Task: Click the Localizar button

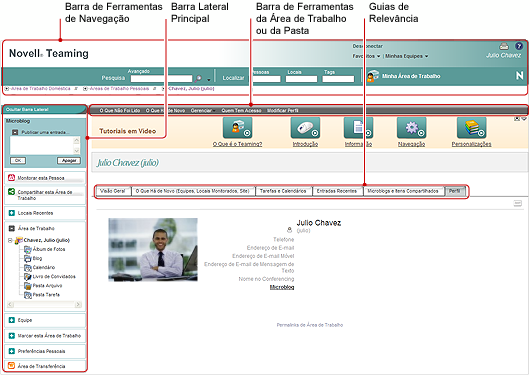Action: pos(233,78)
